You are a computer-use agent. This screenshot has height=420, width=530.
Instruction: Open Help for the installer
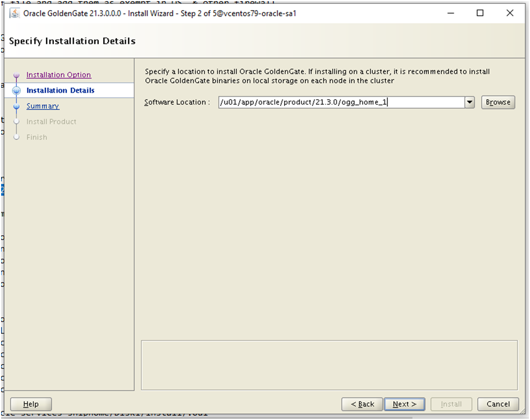pyautogui.click(x=31, y=404)
